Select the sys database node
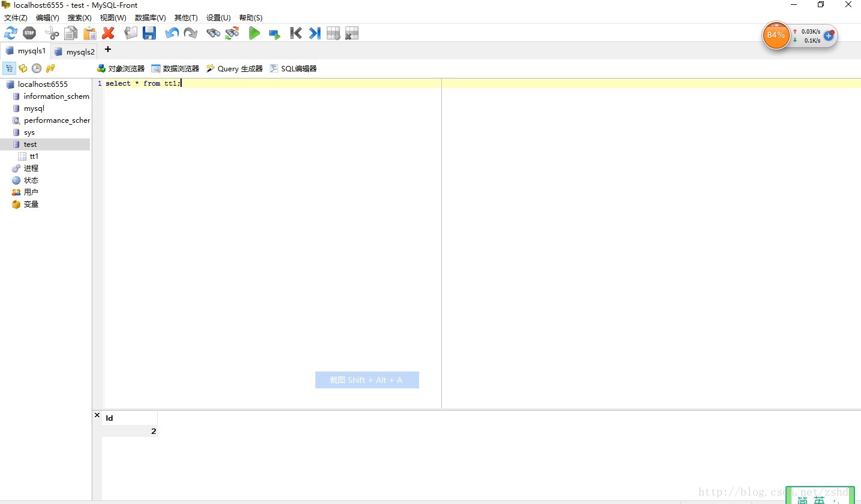Image resolution: width=861 pixels, height=504 pixels. click(x=29, y=132)
